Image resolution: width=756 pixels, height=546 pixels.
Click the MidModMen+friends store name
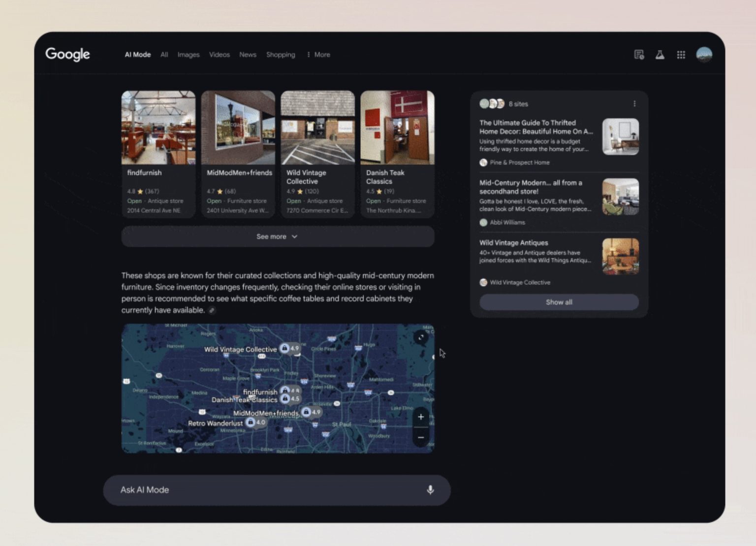pyautogui.click(x=239, y=173)
